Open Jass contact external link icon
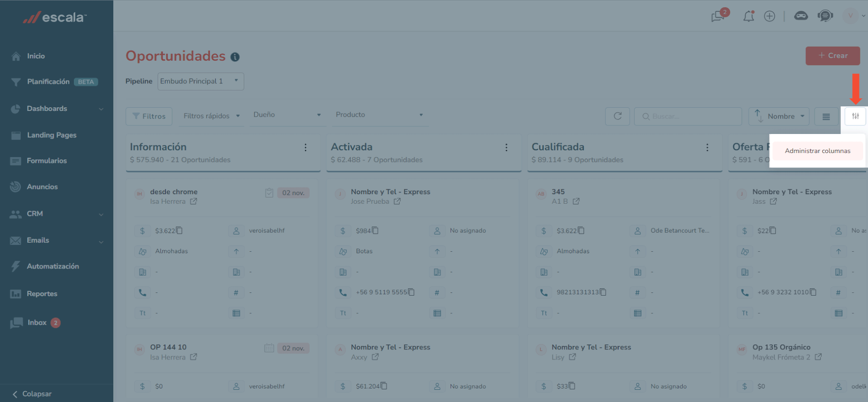868x402 pixels. click(773, 201)
